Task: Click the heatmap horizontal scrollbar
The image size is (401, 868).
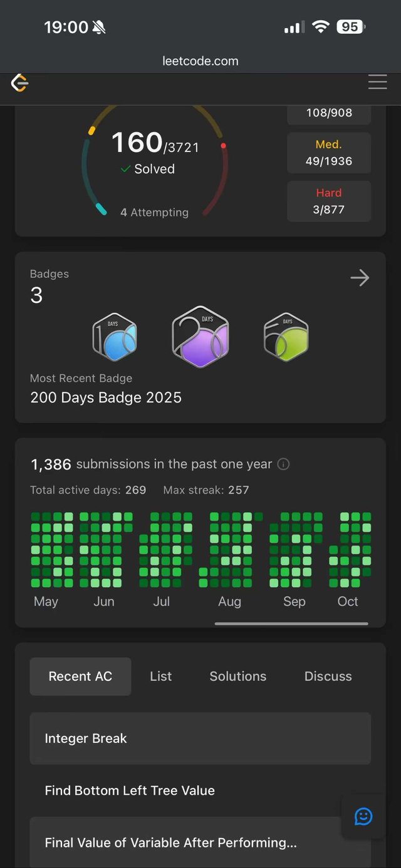Action: click(x=291, y=623)
